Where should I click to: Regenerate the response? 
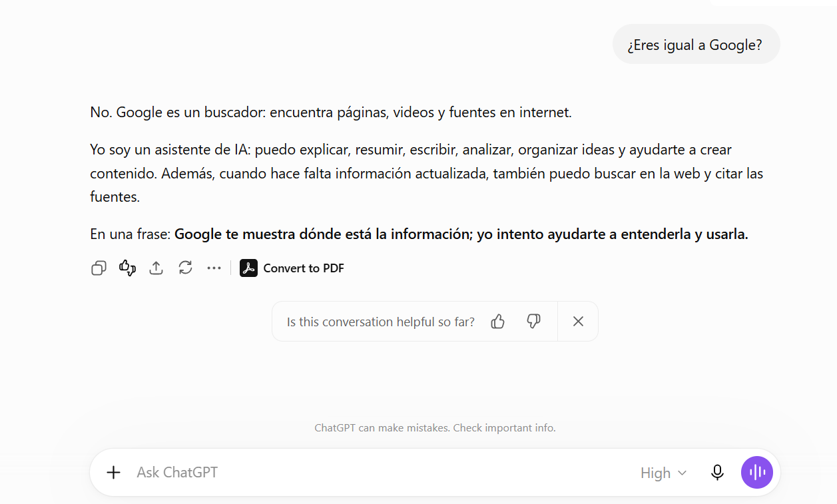185,268
